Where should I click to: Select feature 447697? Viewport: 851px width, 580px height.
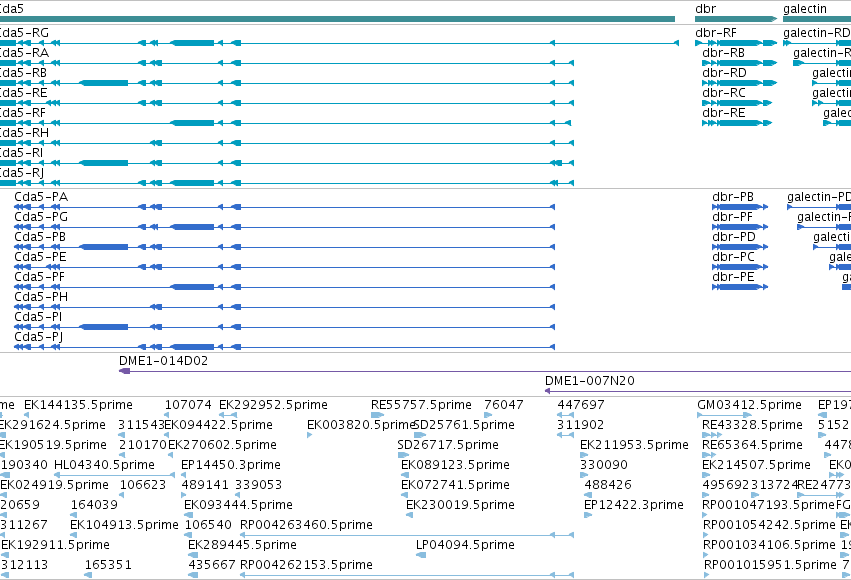[581, 405]
